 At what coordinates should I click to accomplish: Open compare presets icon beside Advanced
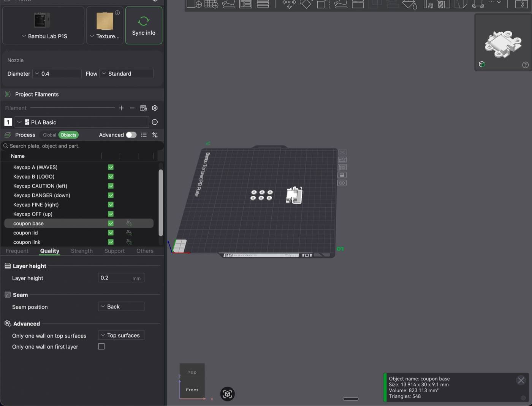(x=155, y=135)
